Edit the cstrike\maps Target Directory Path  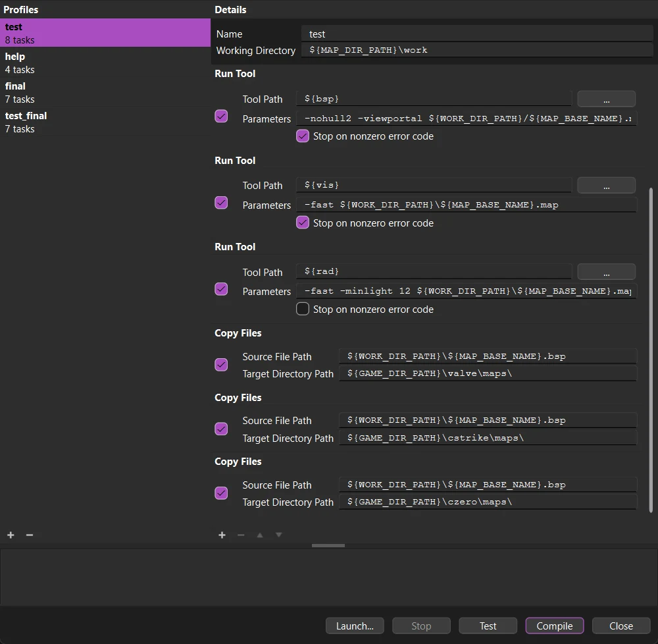(x=488, y=438)
